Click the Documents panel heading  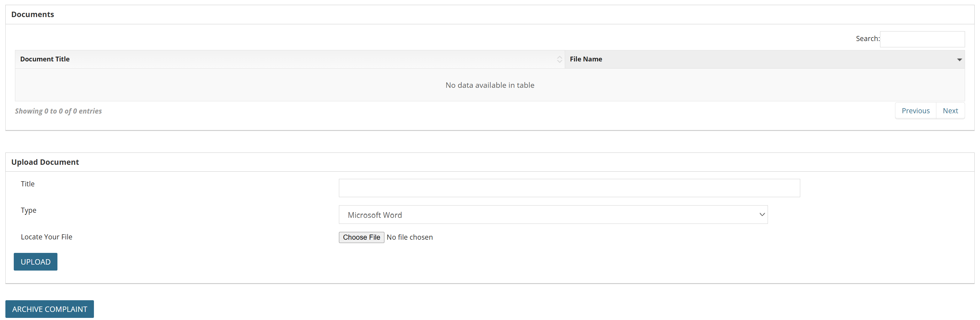(33, 14)
